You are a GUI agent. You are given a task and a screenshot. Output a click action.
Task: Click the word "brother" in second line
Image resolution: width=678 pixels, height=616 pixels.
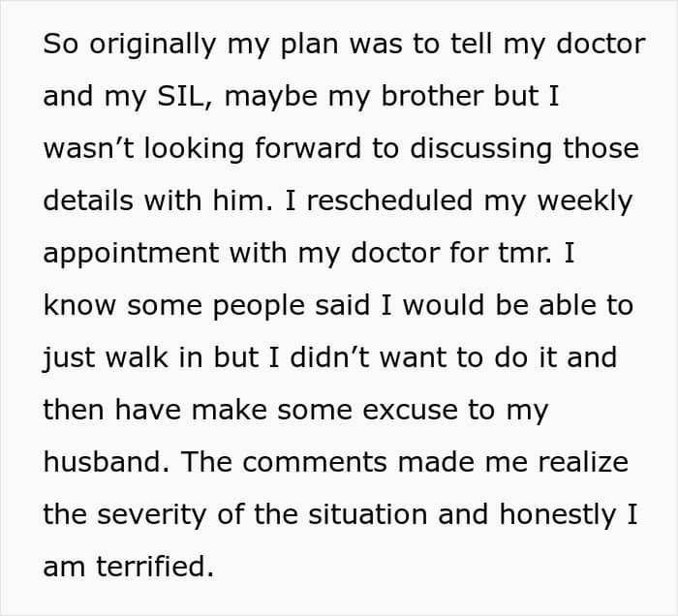coord(432,96)
